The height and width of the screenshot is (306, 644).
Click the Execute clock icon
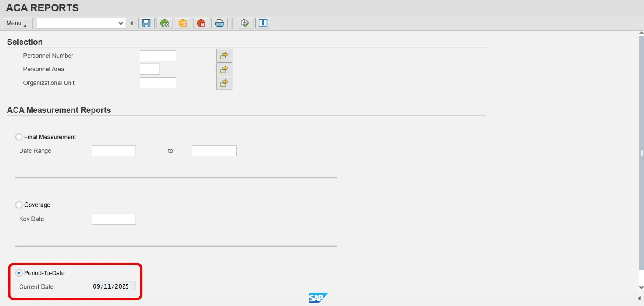click(x=245, y=23)
